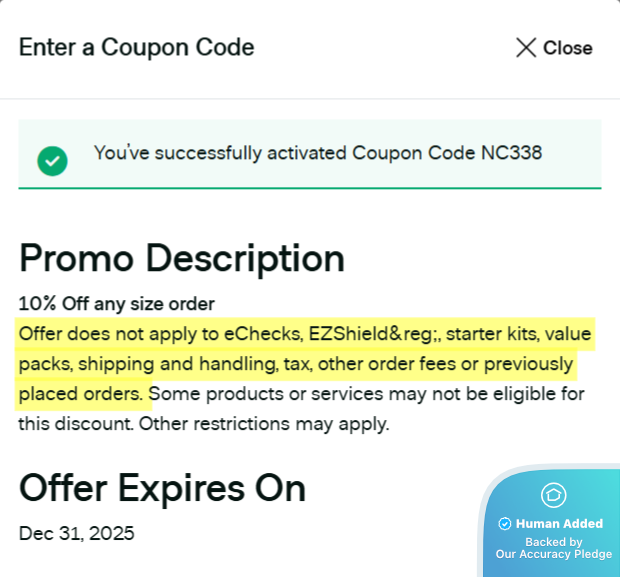The width and height of the screenshot is (620, 577).
Task: Click the Promo Description heading
Action: (x=182, y=258)
